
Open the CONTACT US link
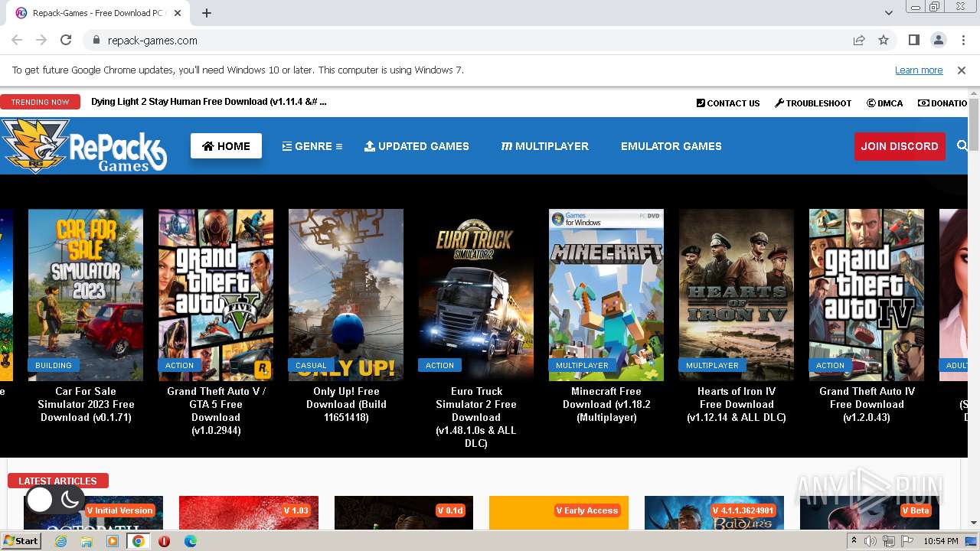tap(727, 103)
